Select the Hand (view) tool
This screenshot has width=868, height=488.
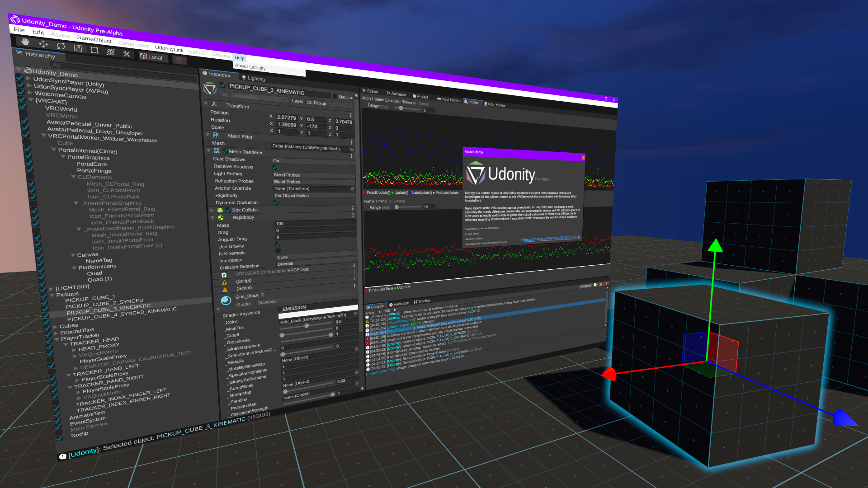point(25,42)
